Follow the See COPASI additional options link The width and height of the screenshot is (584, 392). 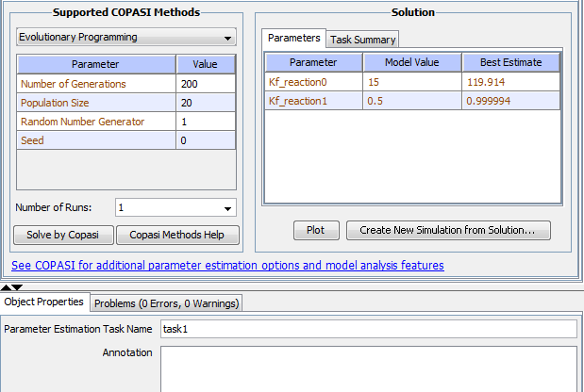pyautogui.click(x=227, y=266)
